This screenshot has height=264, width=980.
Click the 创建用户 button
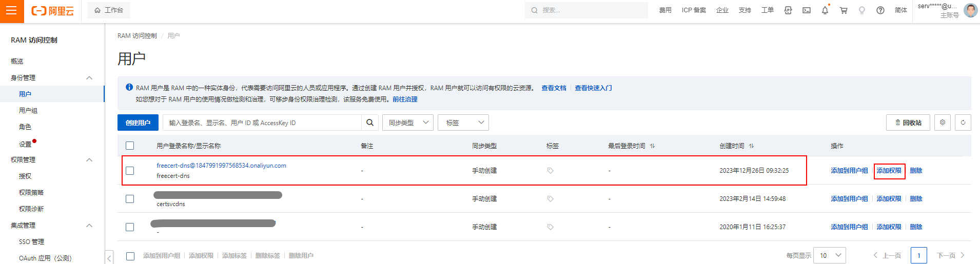(x=138, y=123)
